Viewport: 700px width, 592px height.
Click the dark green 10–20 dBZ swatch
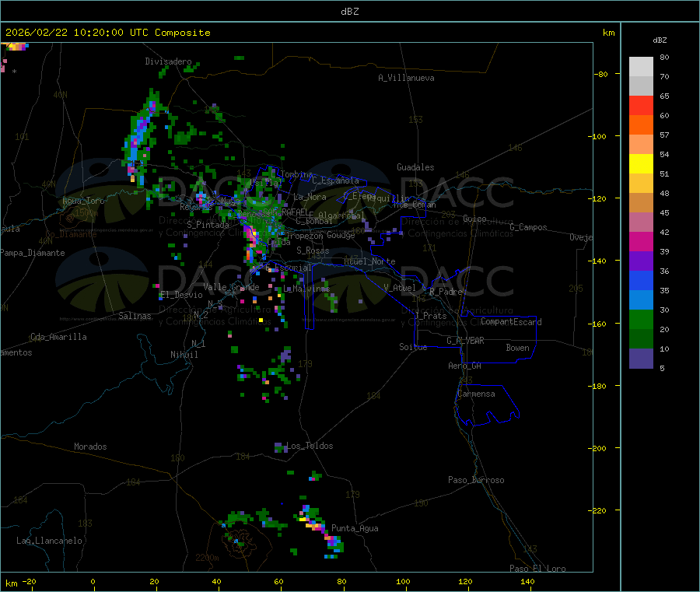pyautogui.click(x=641, y=339)
